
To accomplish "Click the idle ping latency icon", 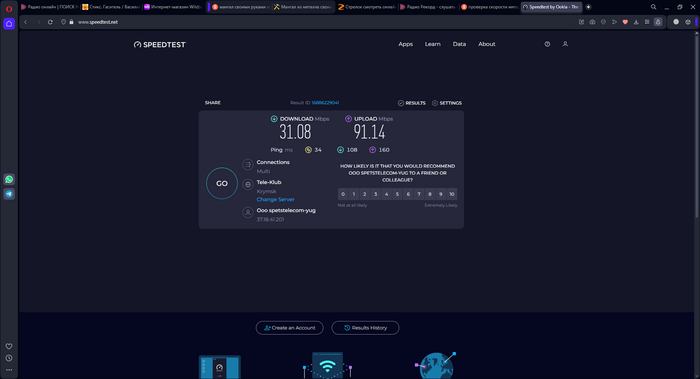I will 308,150.
